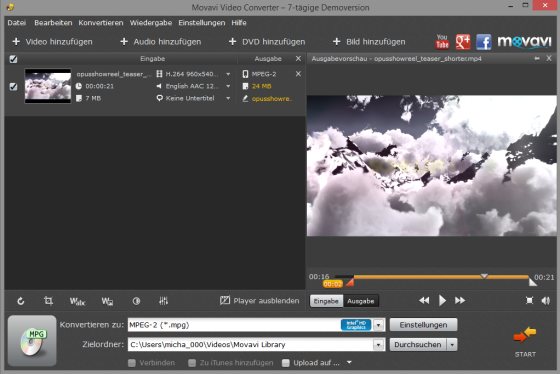
Task: Expand the H.264 960x540 video stream dropdown
Action: coord(228,74)
